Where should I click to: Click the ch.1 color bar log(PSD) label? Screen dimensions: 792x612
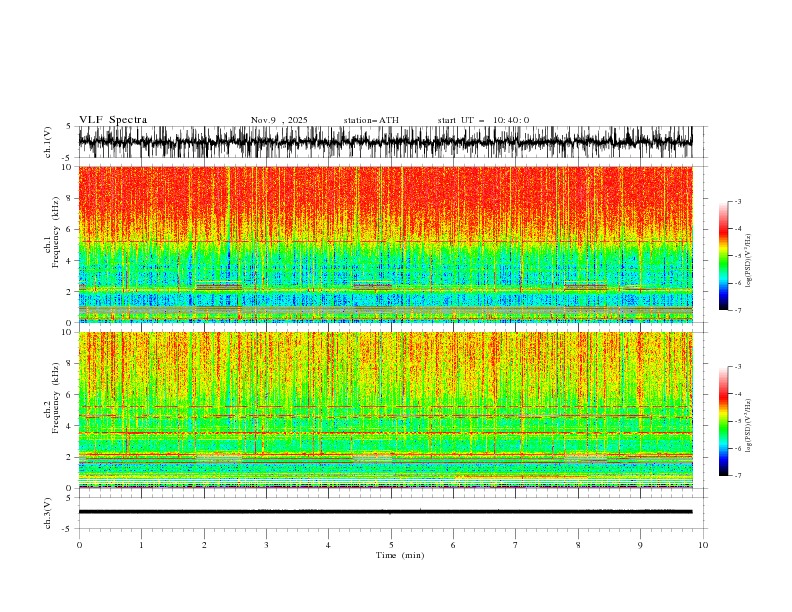(749, 261)
